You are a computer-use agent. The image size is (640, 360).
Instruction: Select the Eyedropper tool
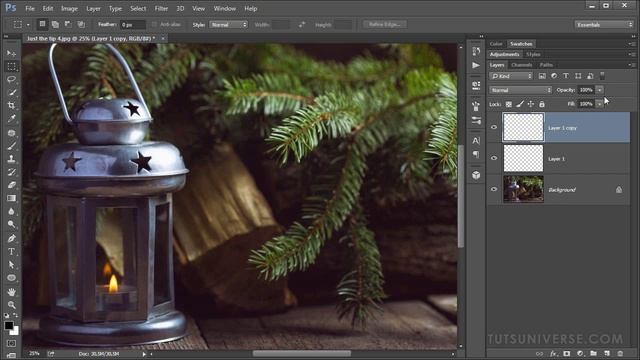tap(11, 118)
